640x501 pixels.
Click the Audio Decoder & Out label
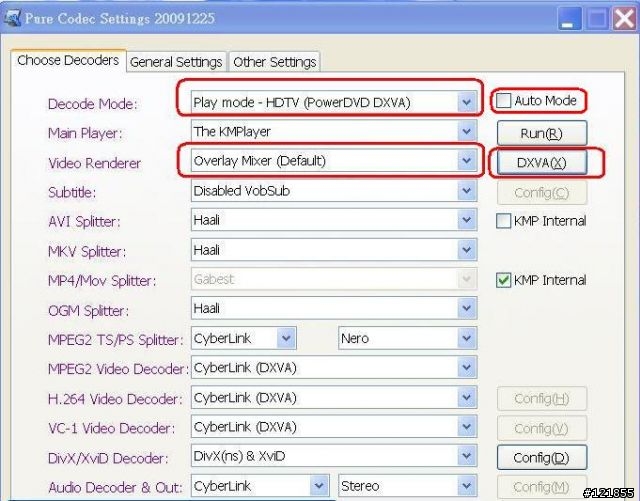(x=115, y=487)
